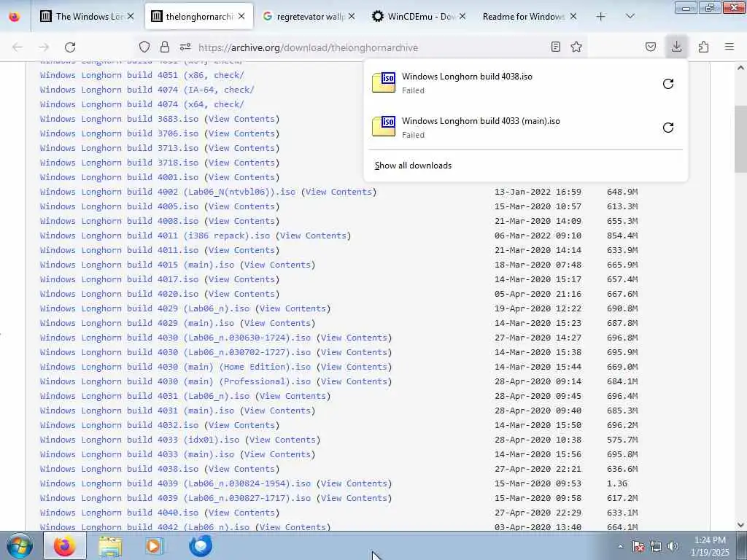The image size is (747, 560).
Task: Click the site security padlock icon
Action: [165, 47]
